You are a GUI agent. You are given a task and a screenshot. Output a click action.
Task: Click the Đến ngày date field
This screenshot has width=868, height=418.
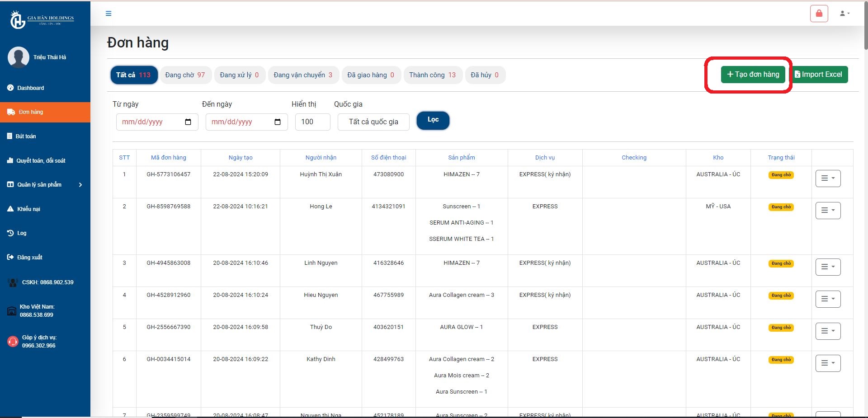coord(246,122)
